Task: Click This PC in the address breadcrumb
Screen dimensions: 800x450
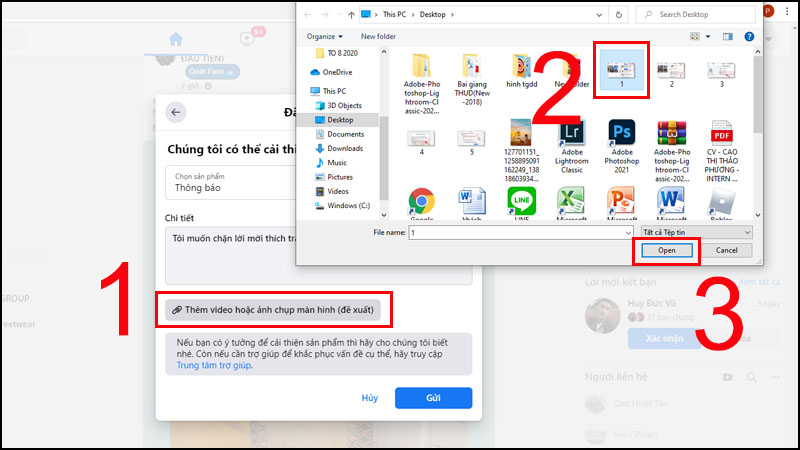Action: click(x=394, y=14)
